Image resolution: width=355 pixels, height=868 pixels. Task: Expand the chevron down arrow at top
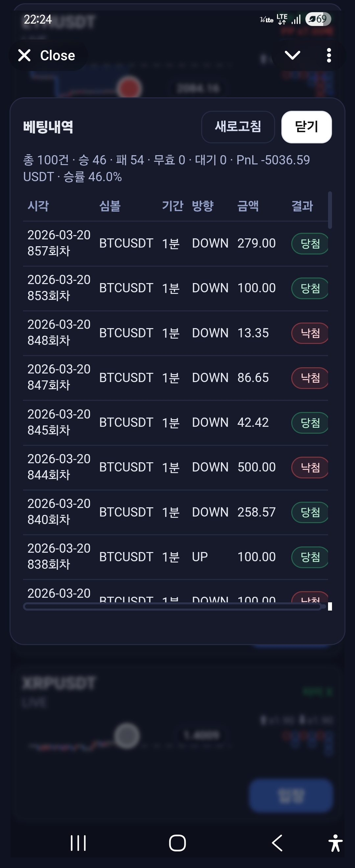pos(292,55)
